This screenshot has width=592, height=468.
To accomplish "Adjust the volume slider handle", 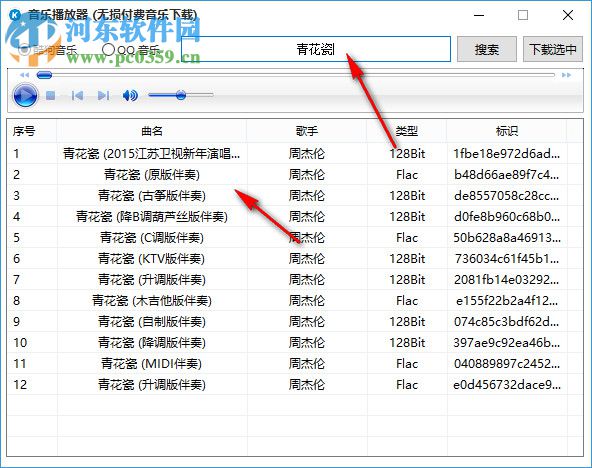I will (181, 95).
